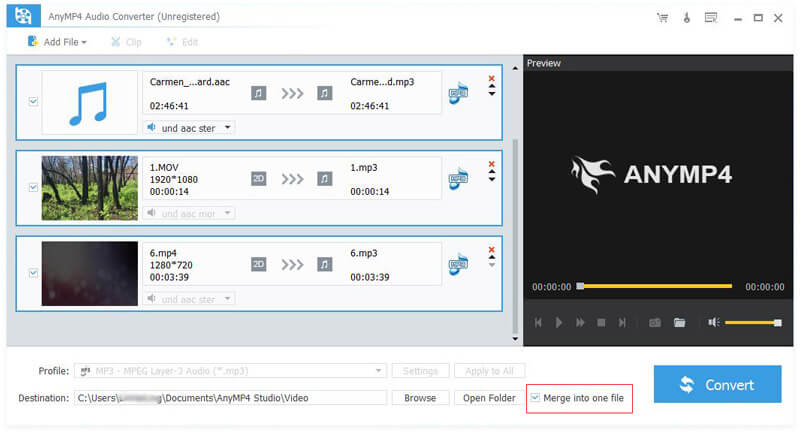Open output settings icon for 1.mp3
Image resolution: width=800 pixels, height=434 pixels.
(x=459, y=179)
